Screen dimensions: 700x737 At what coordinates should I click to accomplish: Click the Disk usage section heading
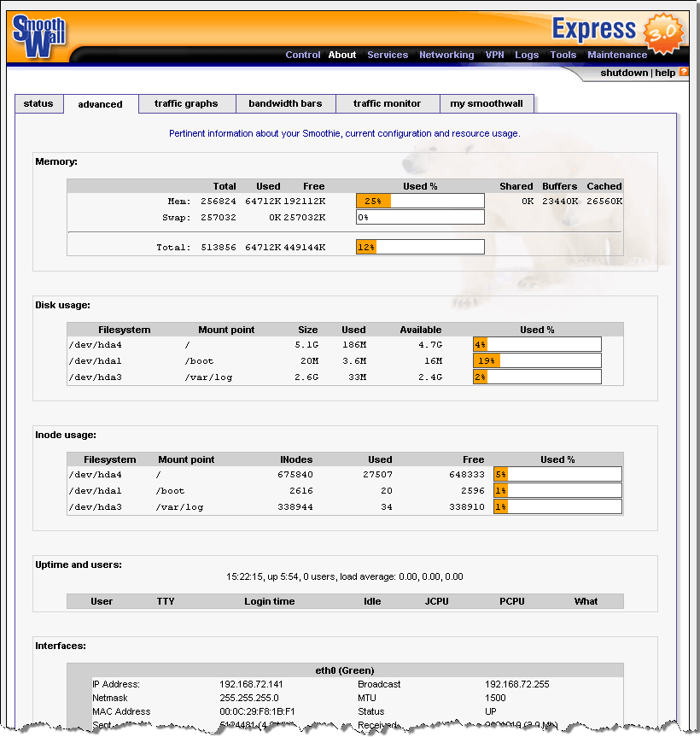62,305
